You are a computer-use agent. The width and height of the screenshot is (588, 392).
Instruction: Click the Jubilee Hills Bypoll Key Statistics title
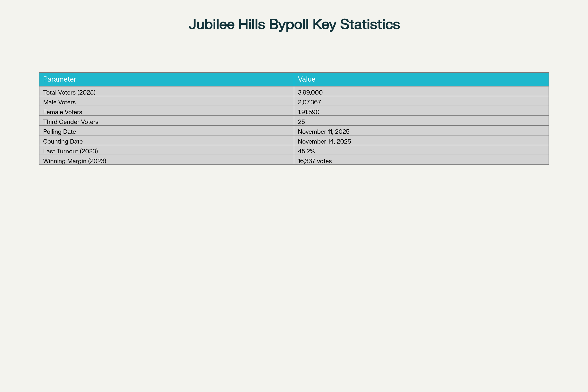pyautogui.click(x=294, y=24)
